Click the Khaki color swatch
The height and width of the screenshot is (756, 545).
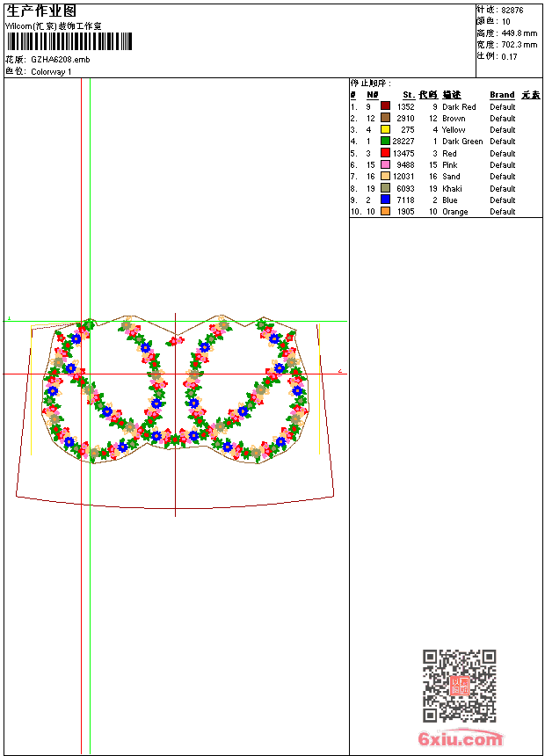[x=385, y=188]
